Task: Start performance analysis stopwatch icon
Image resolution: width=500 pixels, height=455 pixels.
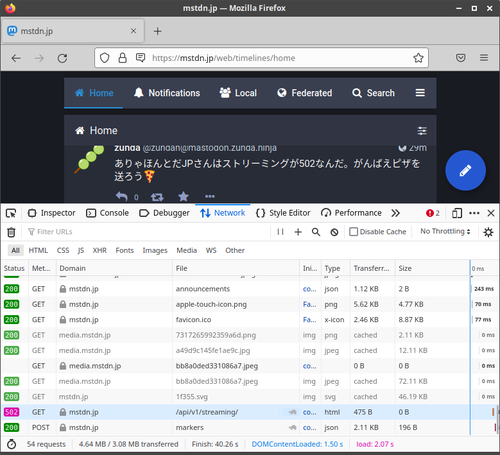Action: pyautogui.click(x=12, y=444)
